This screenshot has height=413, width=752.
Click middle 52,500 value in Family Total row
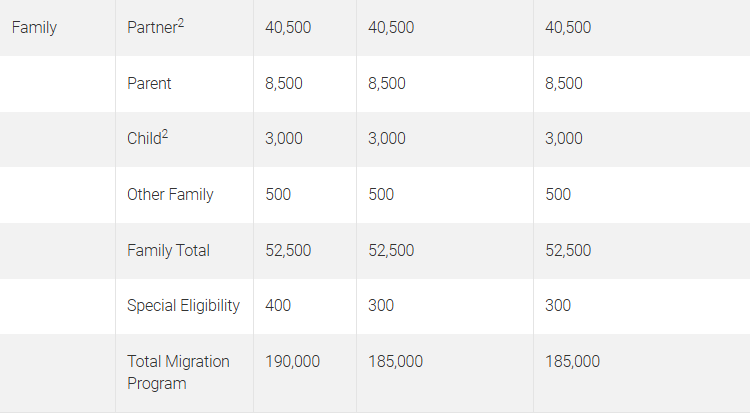point(391,251)
